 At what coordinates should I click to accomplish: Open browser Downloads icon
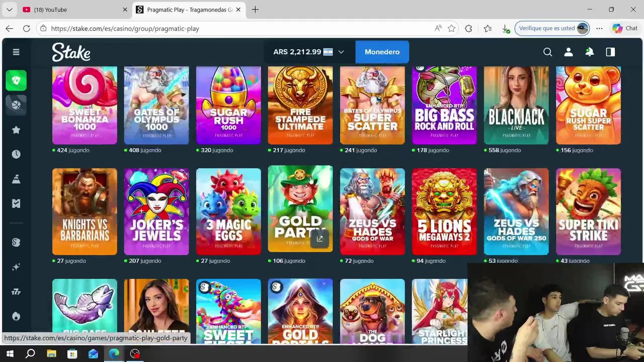tap(506, 29)
